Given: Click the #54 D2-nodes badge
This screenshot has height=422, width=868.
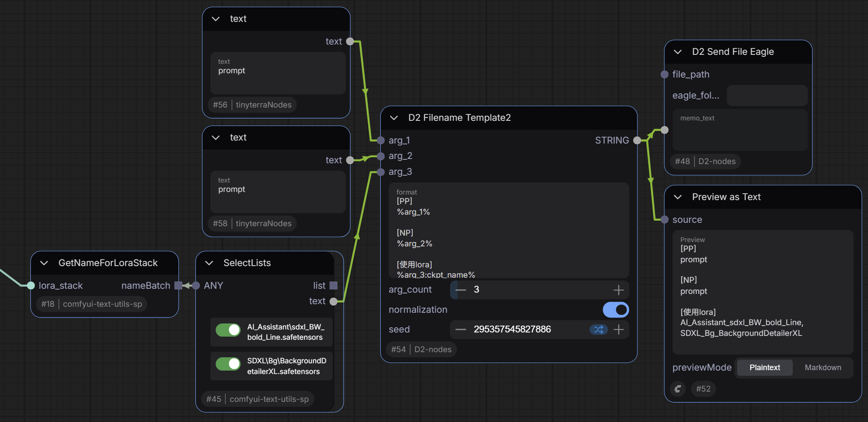Looking at the screenshot, I should [421, 350].
